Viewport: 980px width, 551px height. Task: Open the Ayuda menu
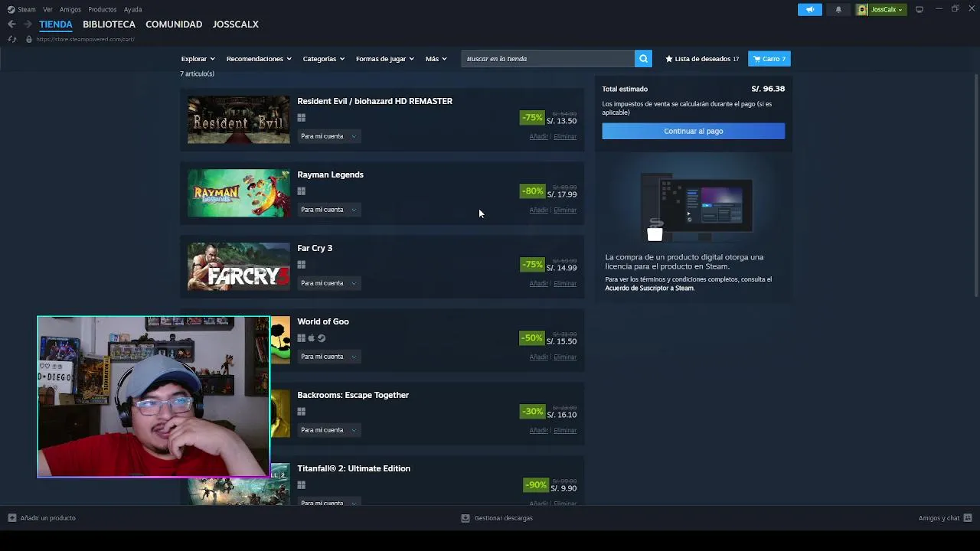coord(132,10)
